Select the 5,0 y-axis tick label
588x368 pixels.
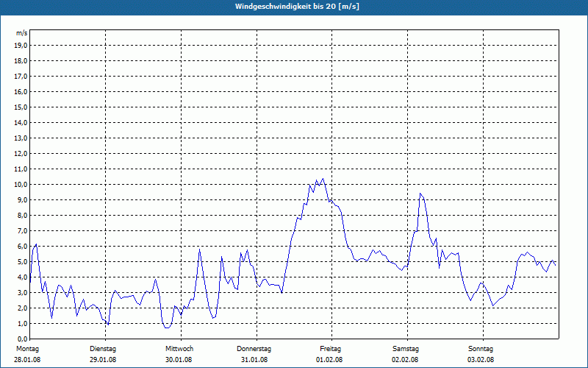click(x=23, y=262)
